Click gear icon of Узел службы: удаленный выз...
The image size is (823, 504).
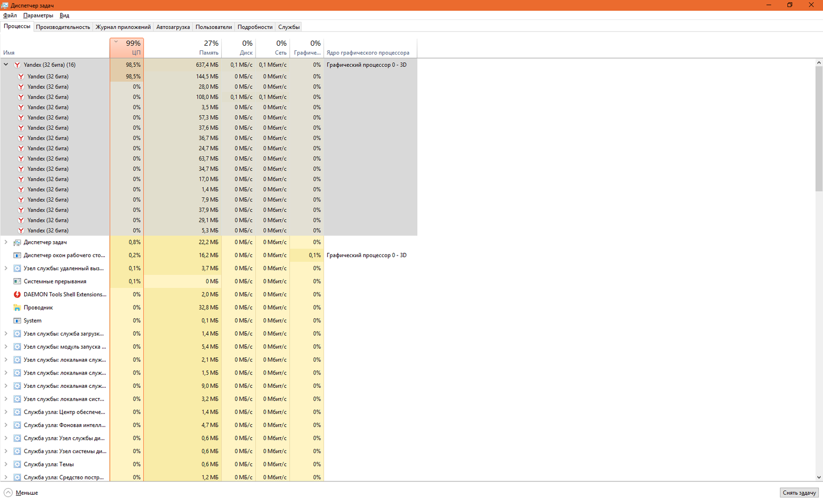coord(17,268)
